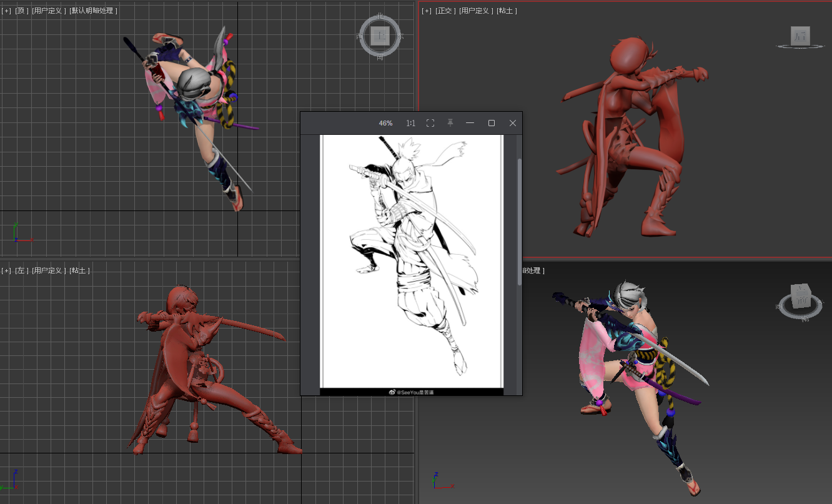The width and height of the screenshot is (832, 504).
Task: Open 粘土 shading menu in the orthographic viewport
Action: [507, 11]
